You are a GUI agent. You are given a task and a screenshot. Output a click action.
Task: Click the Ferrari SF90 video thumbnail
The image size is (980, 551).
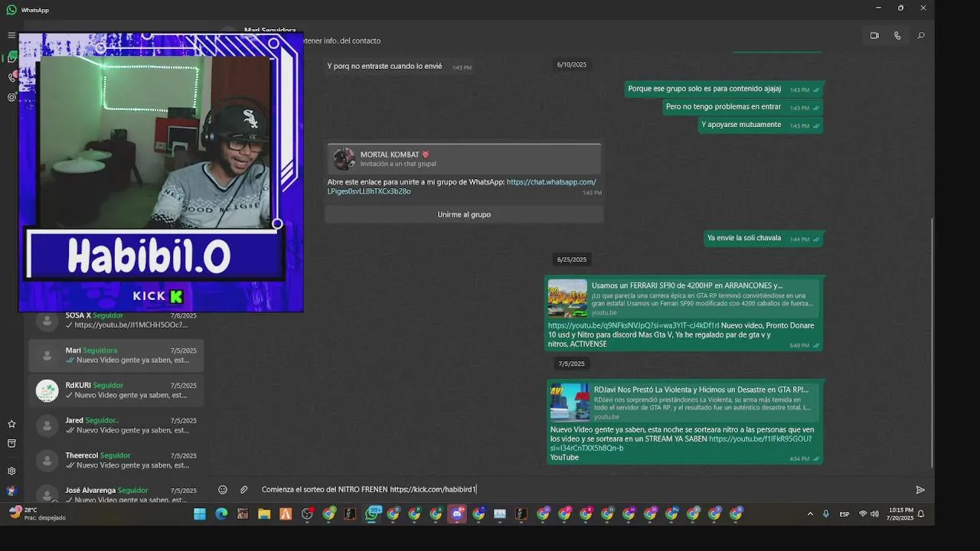pos(567,298)
